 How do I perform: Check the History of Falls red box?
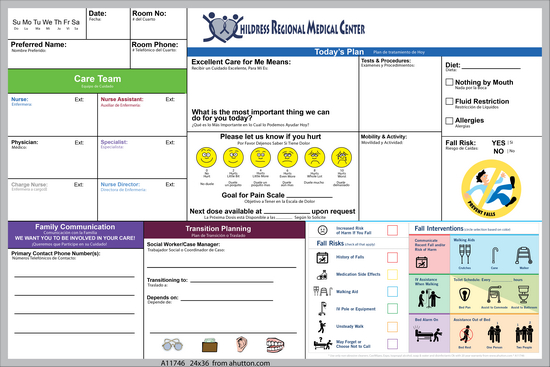pos(393,257)
